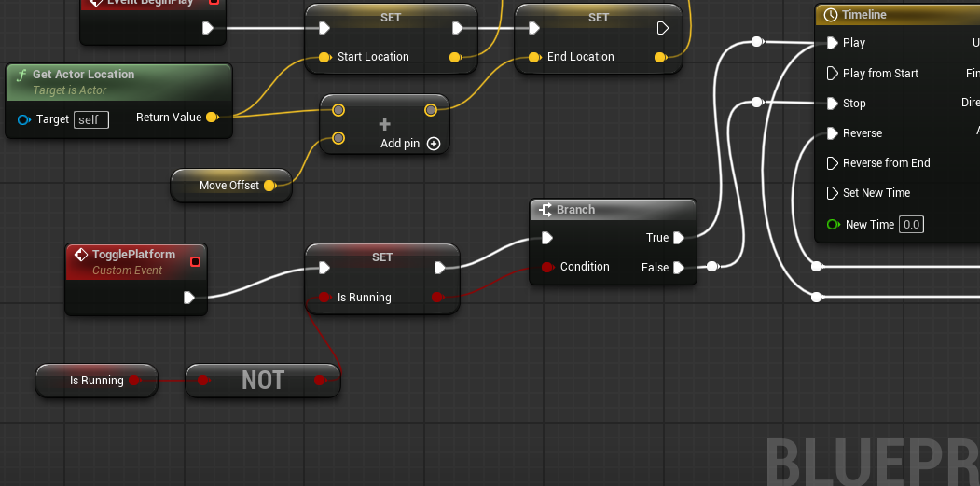Click the Branch Condition input pin
Image resolution: width=980 pixels, height=486 pixels.
[547, 267]
